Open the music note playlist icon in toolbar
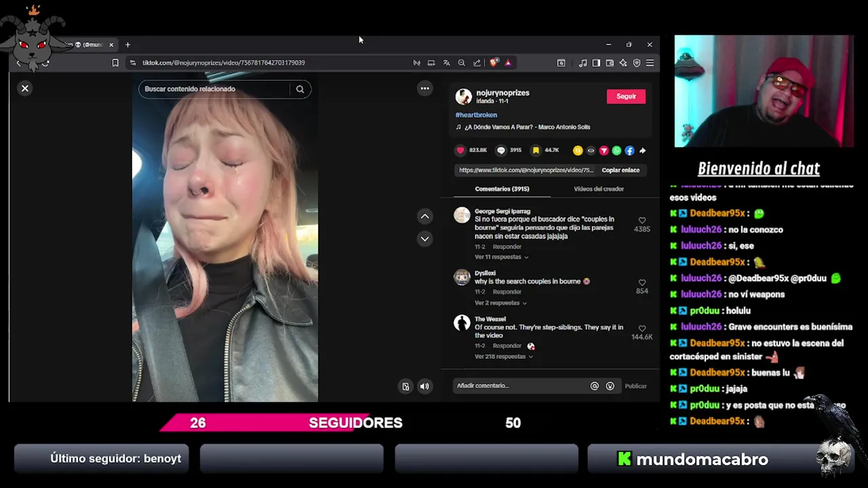The image size is (868, 488). point(583,62)
